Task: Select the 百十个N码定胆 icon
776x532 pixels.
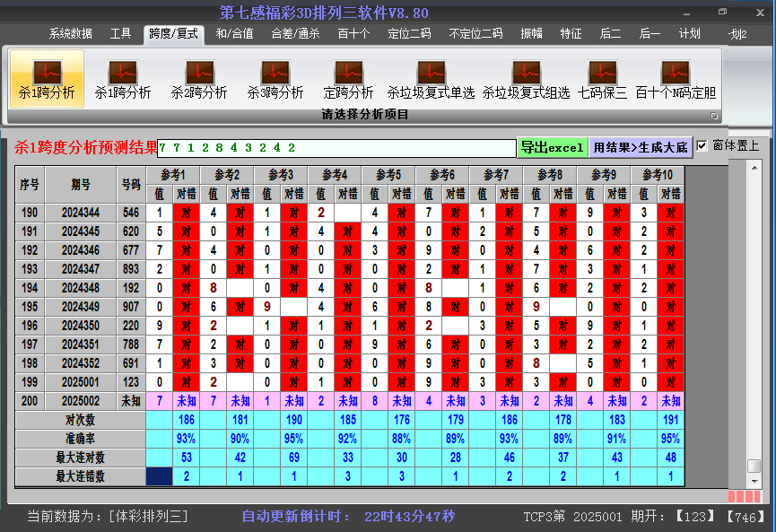Action: (676, 79)
